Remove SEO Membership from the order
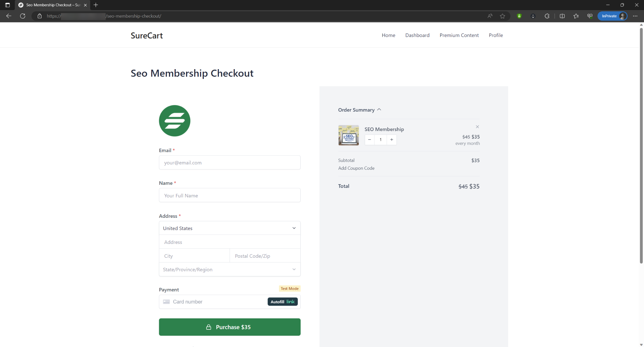The image size is (644, 347). pyautogui.click(x=477, y=127)
